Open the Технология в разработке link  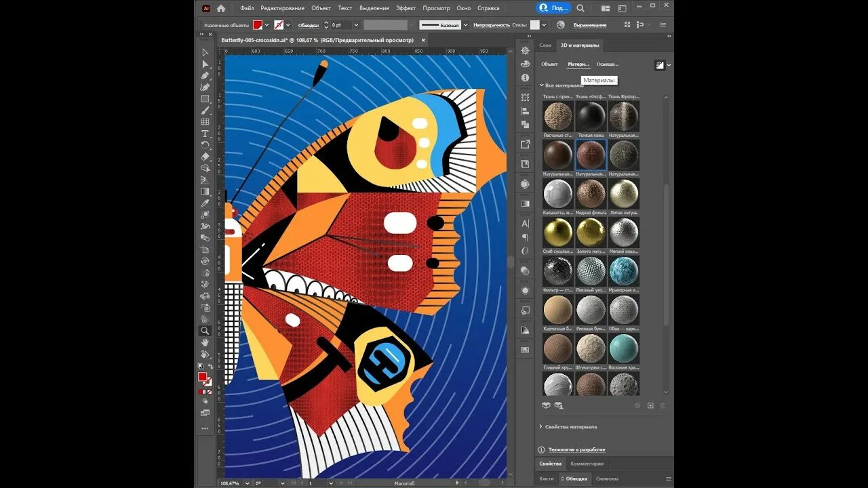coord(577,449)
